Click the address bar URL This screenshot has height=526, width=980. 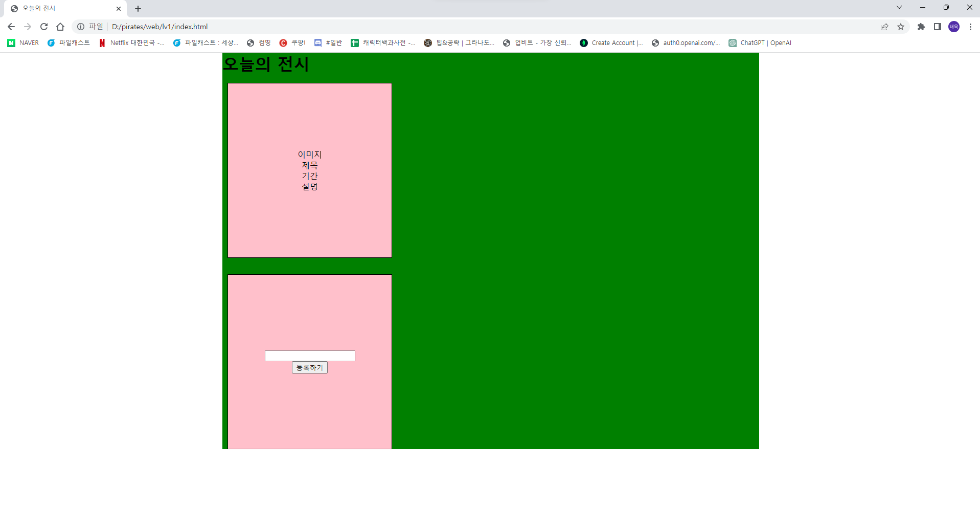(160, 27)
